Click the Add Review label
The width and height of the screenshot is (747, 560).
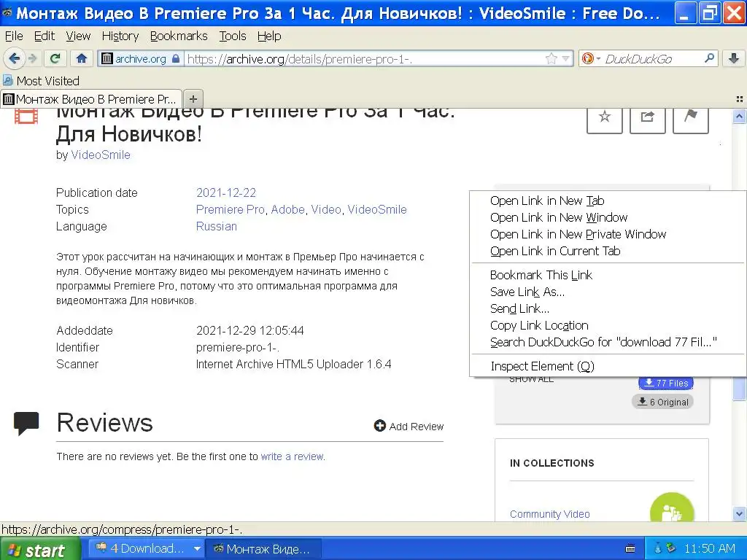click(417, 426)
